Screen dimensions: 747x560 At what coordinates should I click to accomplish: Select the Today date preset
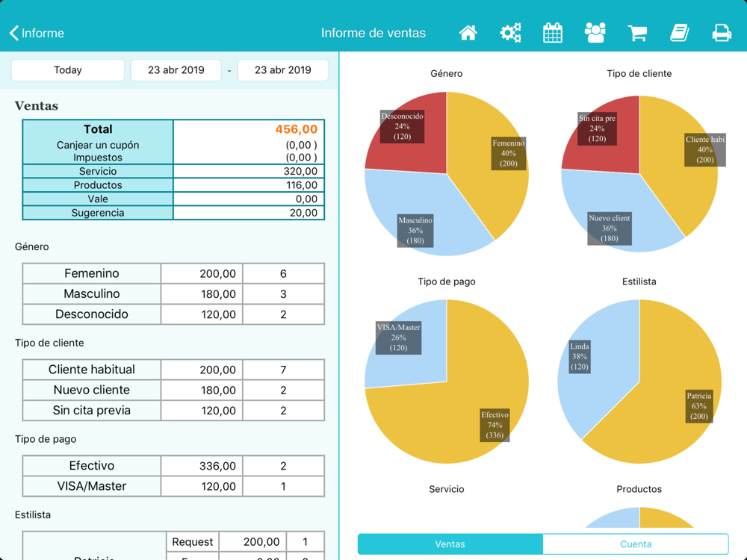(x=68, y=70)
